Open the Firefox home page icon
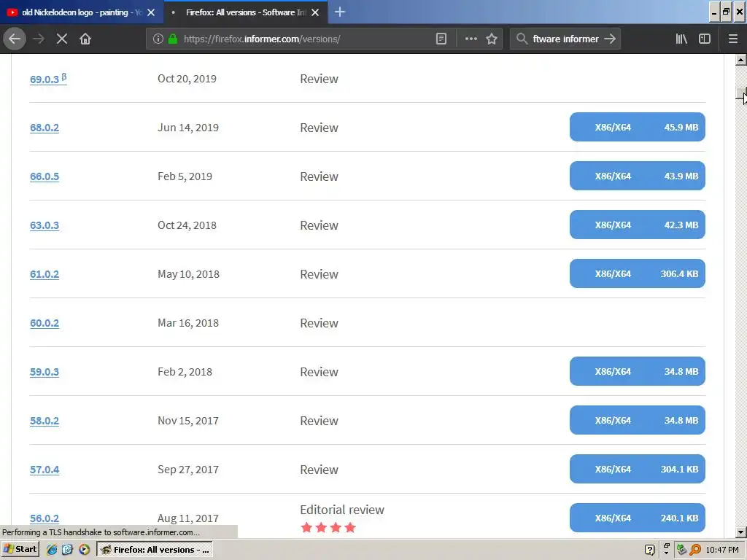The width and height of the screenshot is (747, 560). tap(85, 39)
